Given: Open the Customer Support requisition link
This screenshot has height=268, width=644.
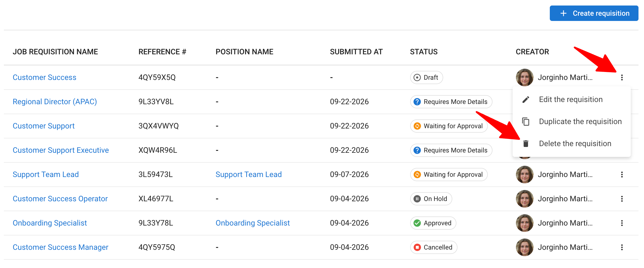Looking at the screenshot, I should click(x=44, y=126).
